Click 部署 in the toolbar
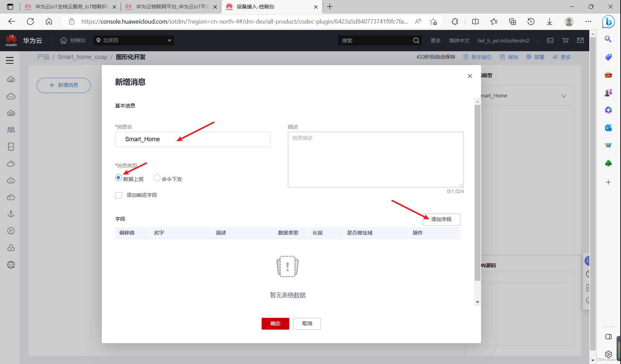The width and height of the screenshot is (621, 364). pyautogui.click(x=535, y=57)
